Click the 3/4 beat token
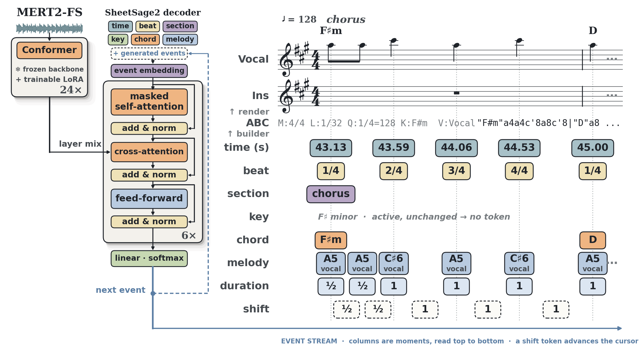Screen dimensions: 644x360 pos(456,171)
